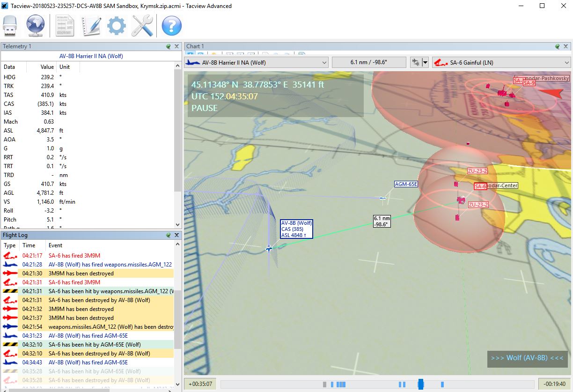Click the SA-9 label on map

click(529, 83)
